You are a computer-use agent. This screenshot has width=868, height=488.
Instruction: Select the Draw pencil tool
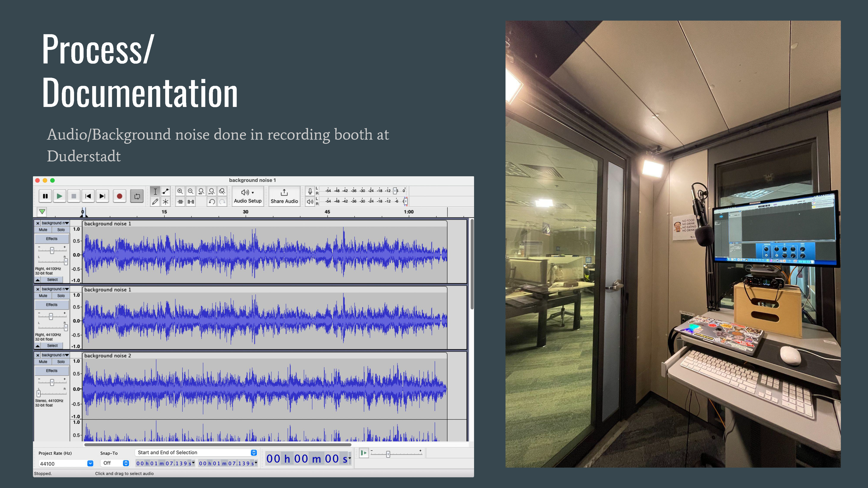coord(155,202)
